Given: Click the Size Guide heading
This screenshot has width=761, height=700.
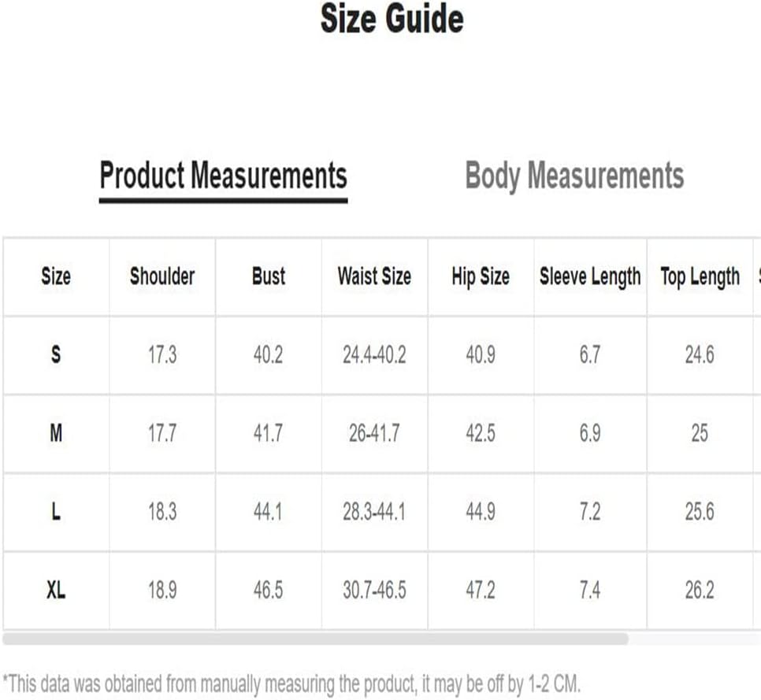Looking at the screenshot, I should point(392,19).
